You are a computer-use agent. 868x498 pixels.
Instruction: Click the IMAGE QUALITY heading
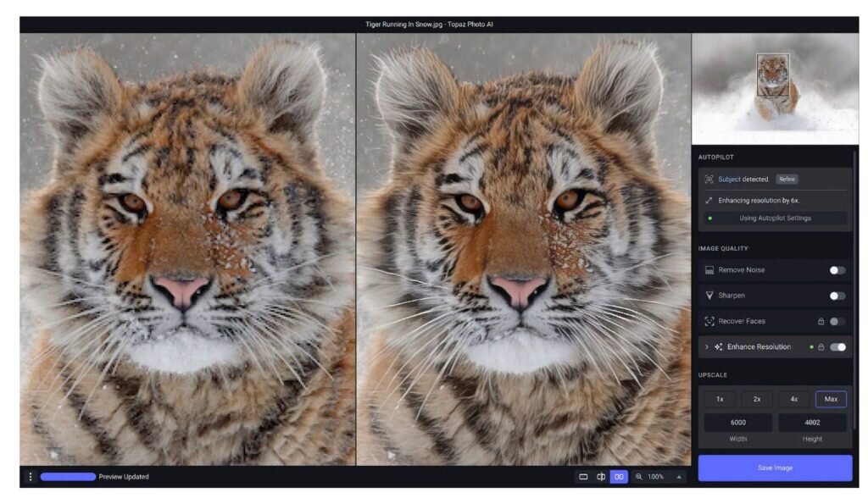tap(723, 248)
